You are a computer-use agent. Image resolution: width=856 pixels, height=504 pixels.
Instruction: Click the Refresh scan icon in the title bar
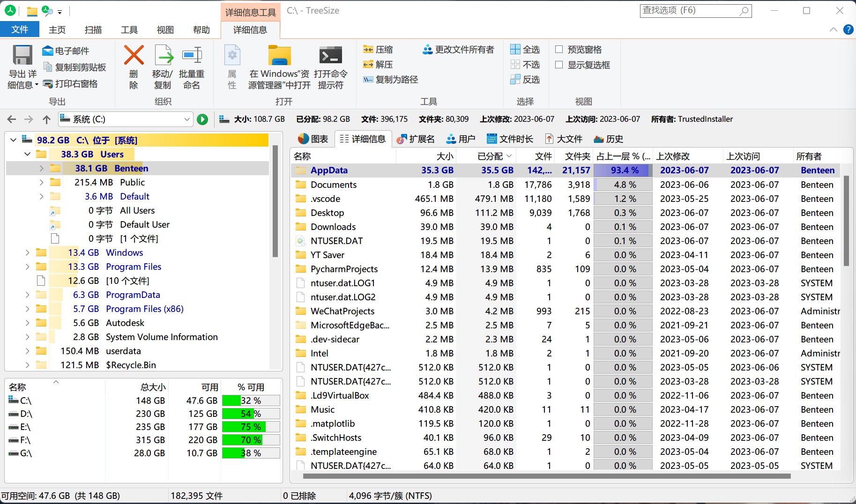point(47,11)
